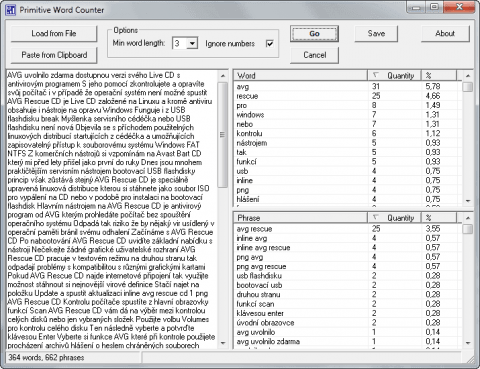The height and width of the screenshot is (369, 480).
Task: Click inside the source text area
Action: 112,210
